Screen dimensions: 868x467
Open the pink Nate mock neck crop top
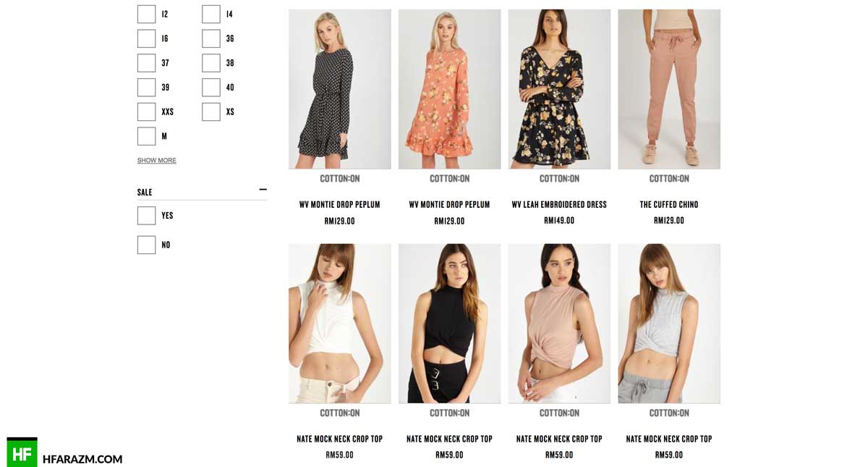559,324
